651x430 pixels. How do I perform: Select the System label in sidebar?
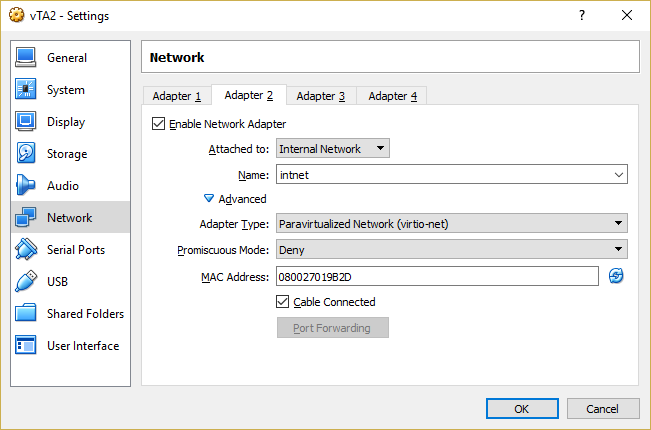(66, 90)
